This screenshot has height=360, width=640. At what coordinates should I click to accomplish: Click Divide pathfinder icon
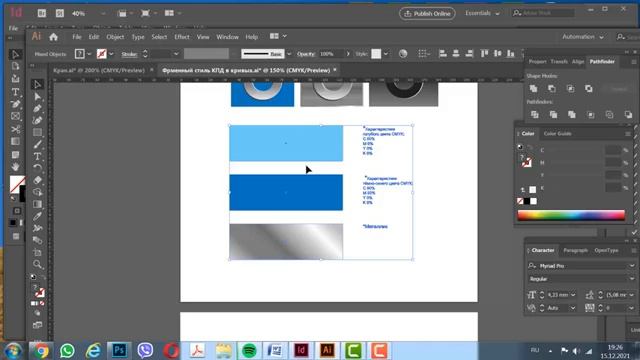point(534,115)
